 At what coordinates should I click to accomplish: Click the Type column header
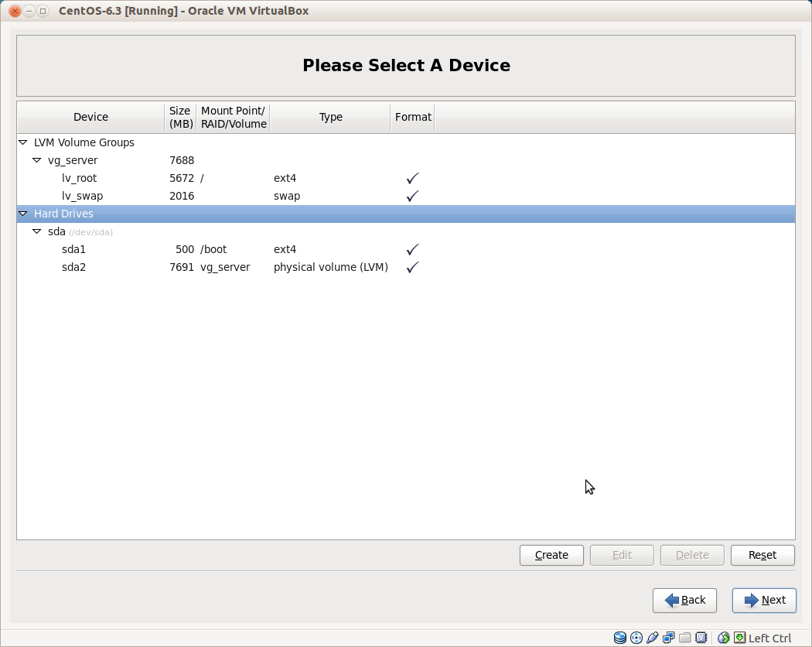[330, 117]
